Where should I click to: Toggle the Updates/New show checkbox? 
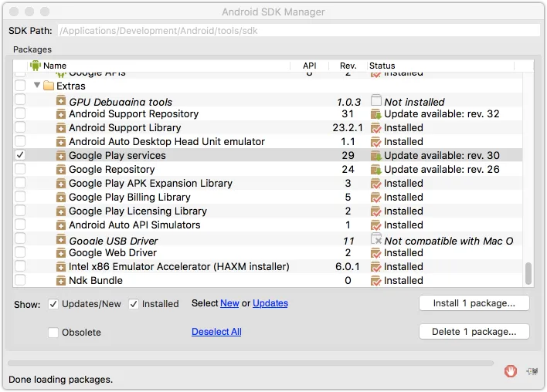53,304
